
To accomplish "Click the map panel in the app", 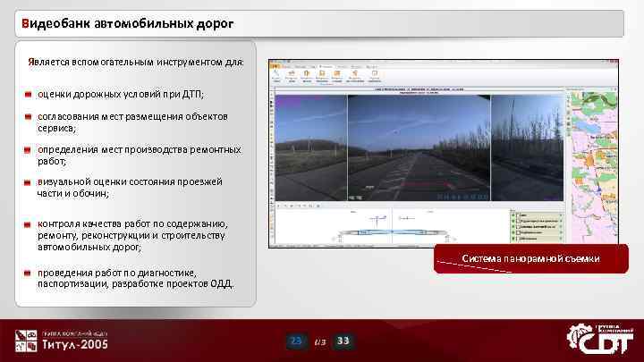I will 592,166.
